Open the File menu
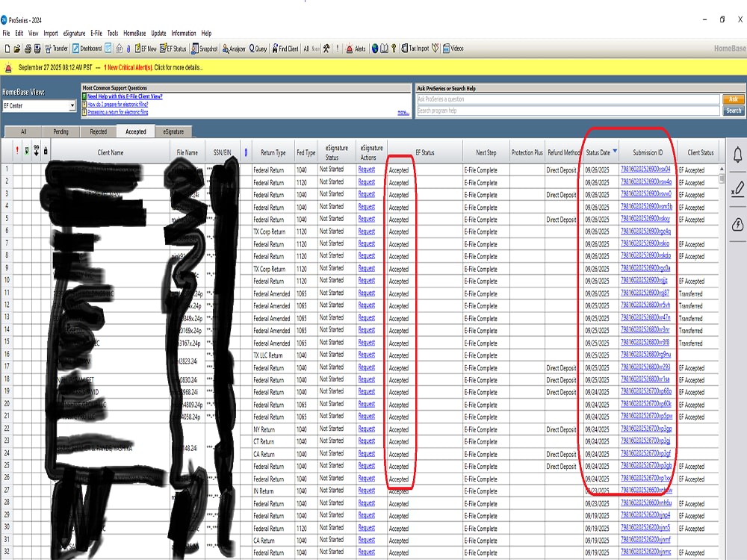 pyautogui.click(x=6, y=34)
